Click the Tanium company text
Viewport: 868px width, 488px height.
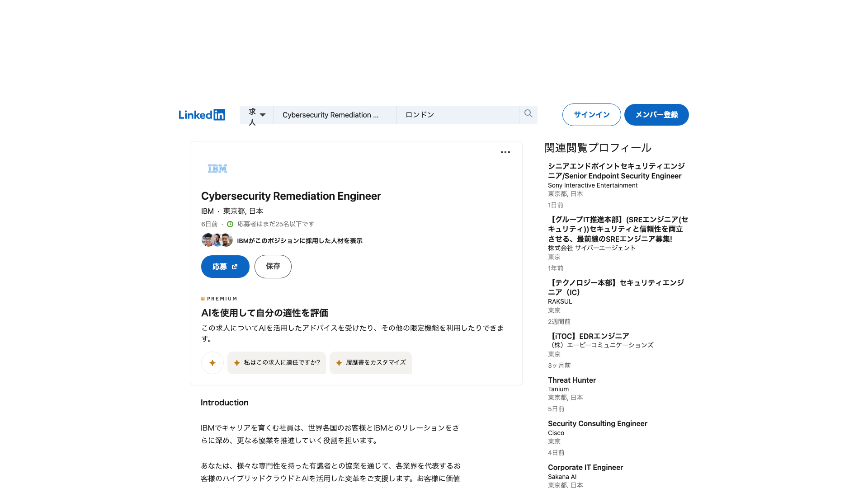point(558,389)
